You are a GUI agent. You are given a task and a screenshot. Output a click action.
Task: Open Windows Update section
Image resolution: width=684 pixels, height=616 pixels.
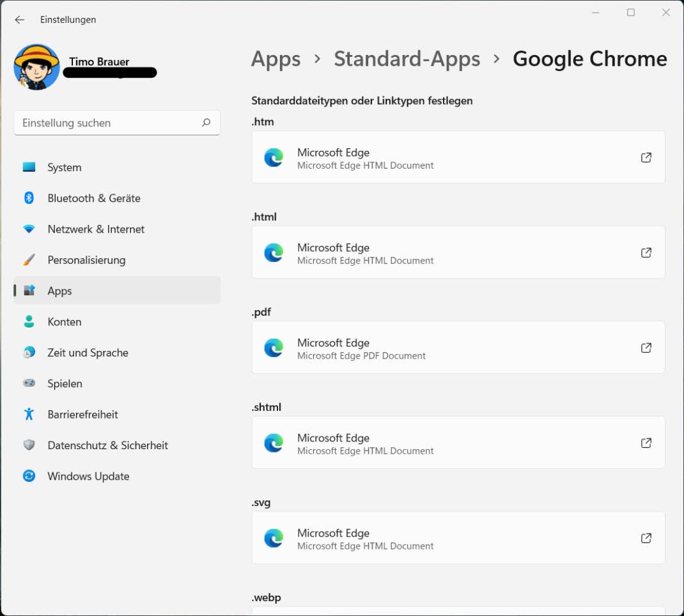88,476
